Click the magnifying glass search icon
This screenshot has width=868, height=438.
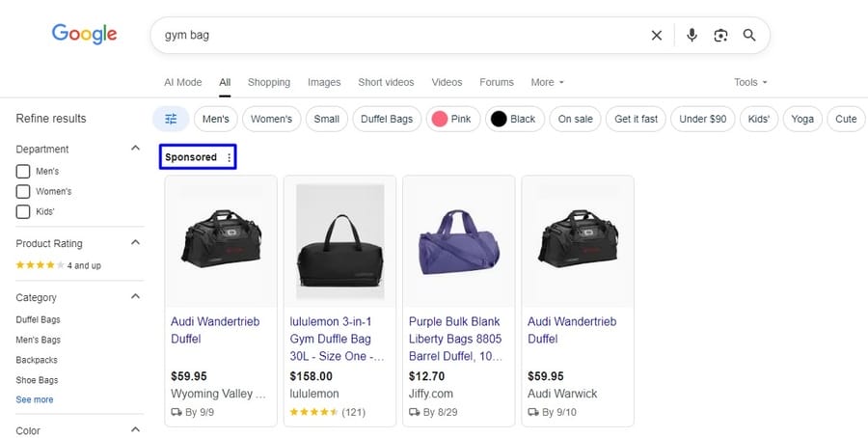point(749,36)
